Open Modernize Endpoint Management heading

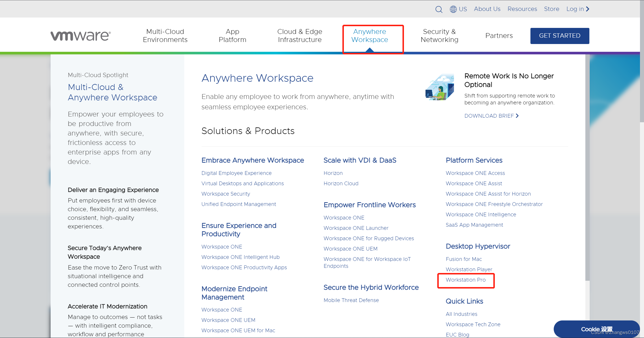point(234,293)
